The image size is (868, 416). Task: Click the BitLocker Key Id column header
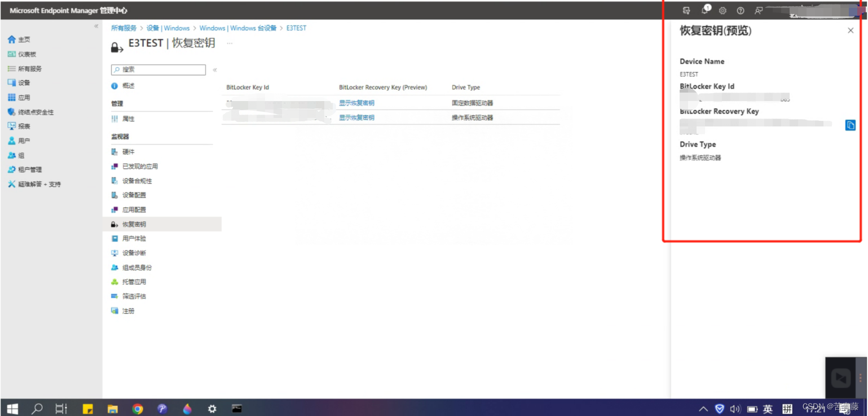[248, 87]
